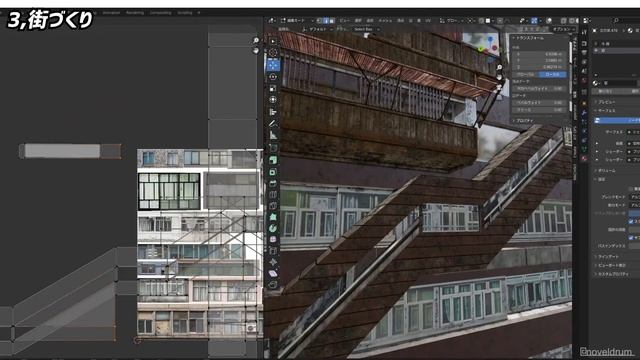640x360 pixels.
Task: Select the Shrink/Fatten tool
Action: [273, 262]
